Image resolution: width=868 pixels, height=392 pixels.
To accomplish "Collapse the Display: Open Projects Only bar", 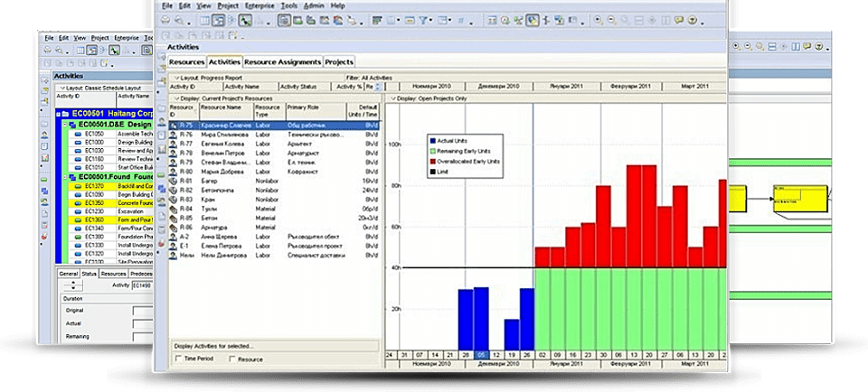I will 392,98.
